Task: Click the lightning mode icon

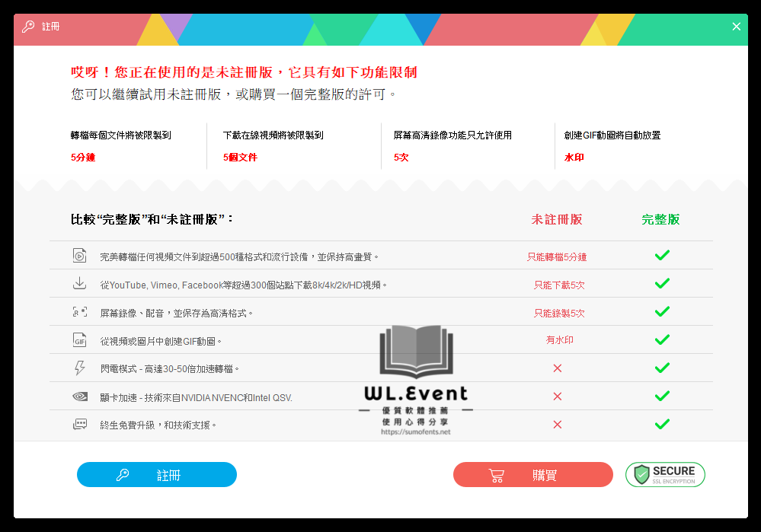Action: click(x=79, y=368)
